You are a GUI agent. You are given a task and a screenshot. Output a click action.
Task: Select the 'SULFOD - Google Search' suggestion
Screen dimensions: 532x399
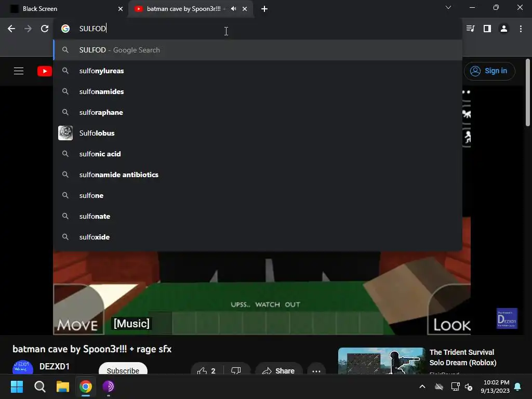pyautogui.click(x=258, y=50)
